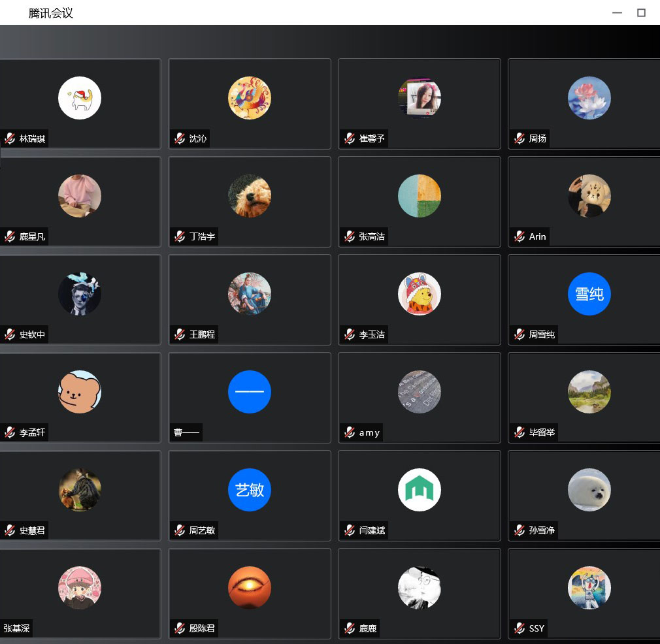The width and height of the screenshot is (660, 644).
Task: Click the 张基深 name label
Action: [16, 628]
